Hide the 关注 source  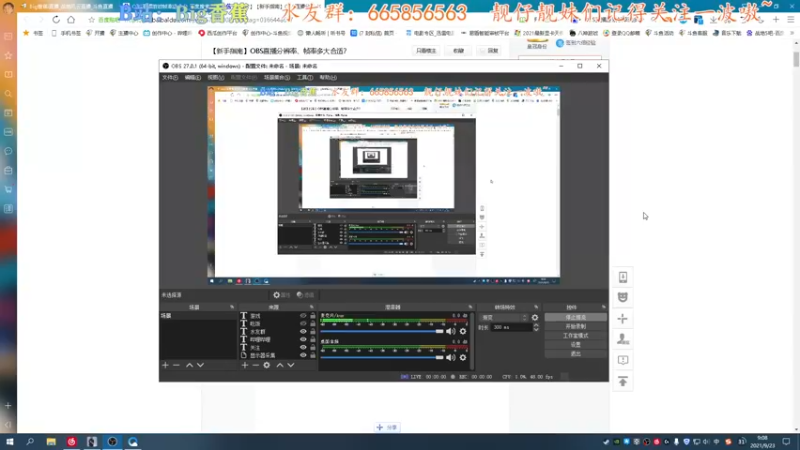[x=303, y=347]
